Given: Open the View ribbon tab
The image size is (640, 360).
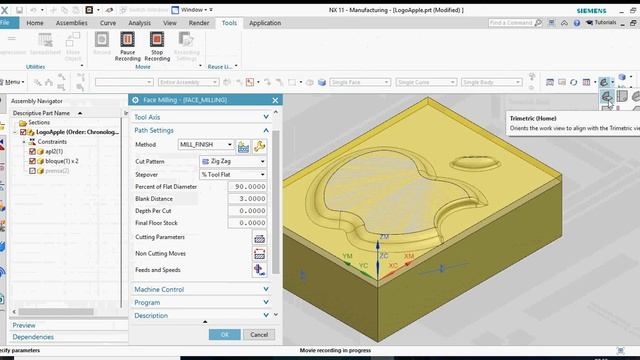Looking at the screenshot, I should click(170, 23).
